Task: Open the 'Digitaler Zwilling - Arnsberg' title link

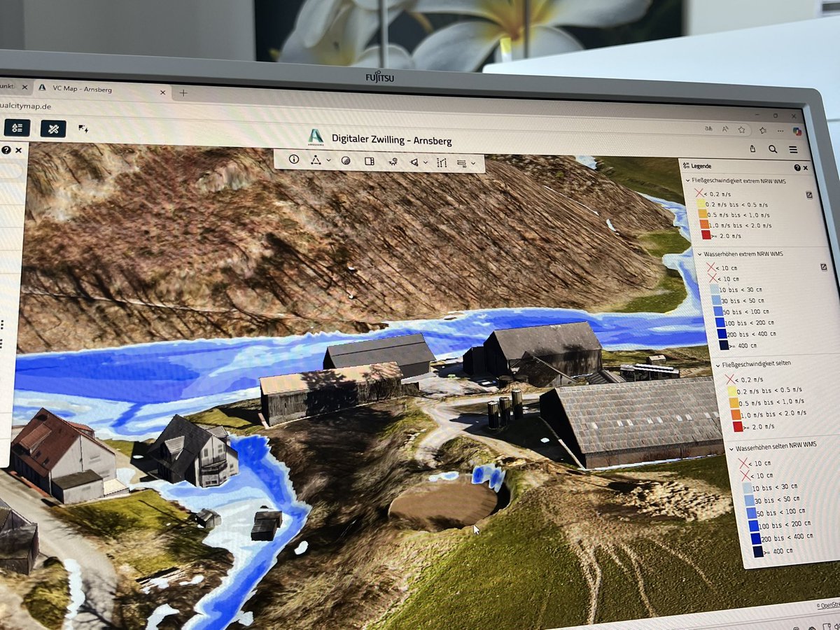Action: click(x=391, y=140)
